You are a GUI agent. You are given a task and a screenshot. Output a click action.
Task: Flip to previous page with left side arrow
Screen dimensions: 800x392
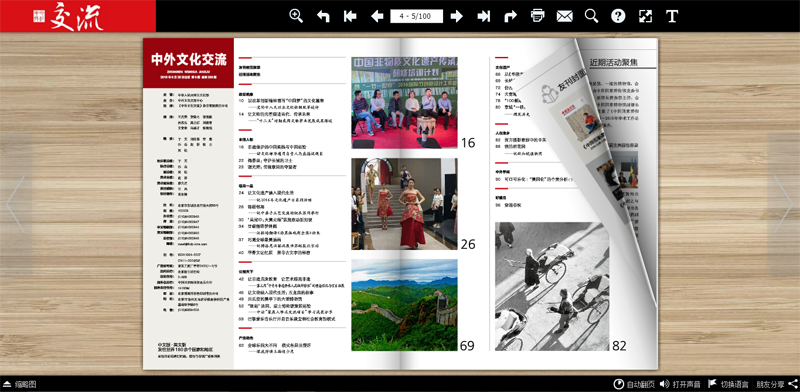pyautogui.click(x=15, y=204)
